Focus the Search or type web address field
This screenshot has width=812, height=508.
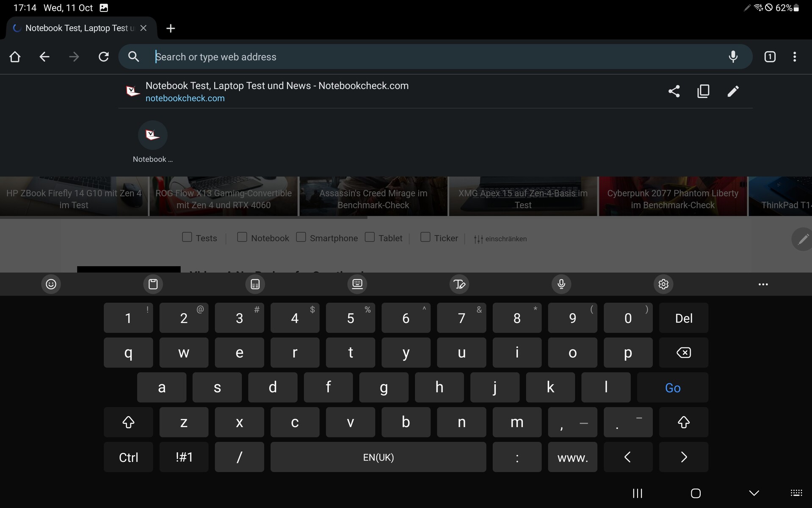pos(436,57)
